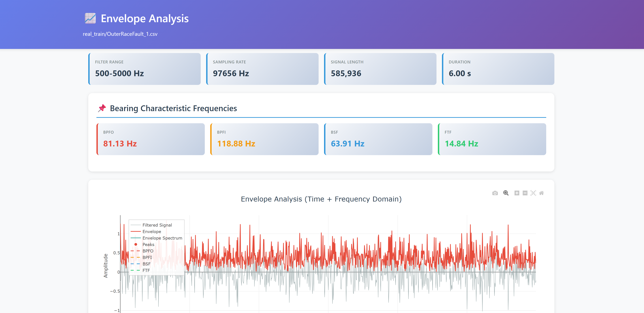Click the chart emoji next to Envelope Analysis

90,19
